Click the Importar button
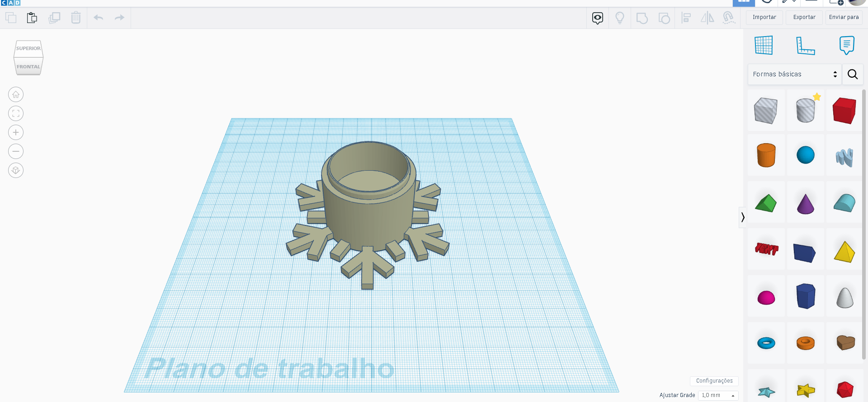 click(764, 17)
